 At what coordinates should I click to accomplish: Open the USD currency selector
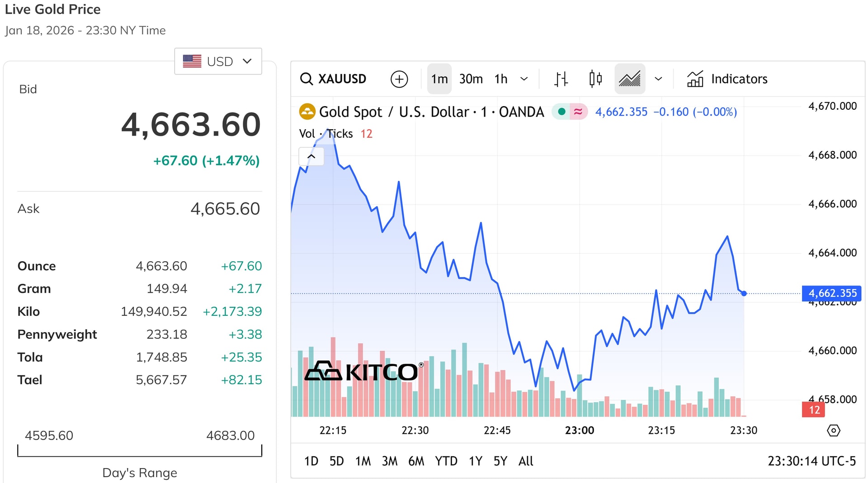[x=218, y=61]
